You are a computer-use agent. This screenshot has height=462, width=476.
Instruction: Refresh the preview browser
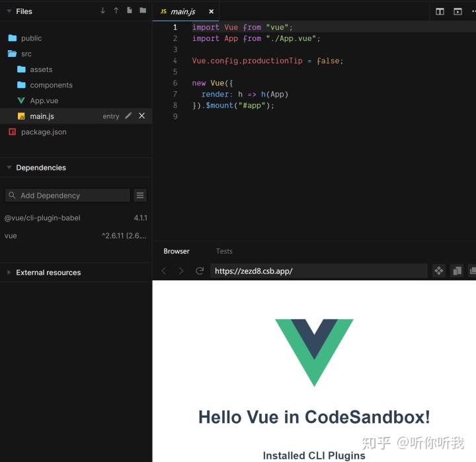click(200, 271)
